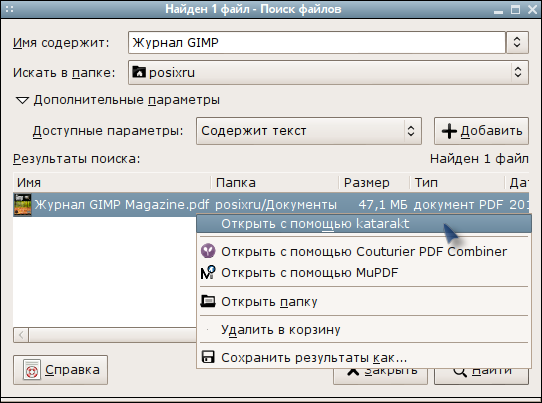Click the Couturier PDF Combiner icon in context menu
This screenshot has height=403, width=542.
point(208,251)
